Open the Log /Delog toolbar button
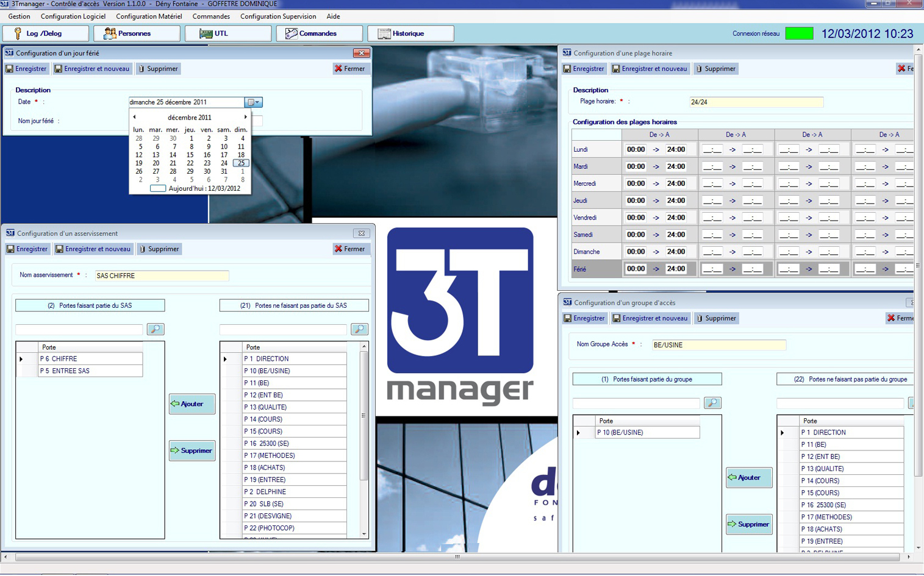Image resolution: width=924 pixels, height=576 pixels. 46,34
